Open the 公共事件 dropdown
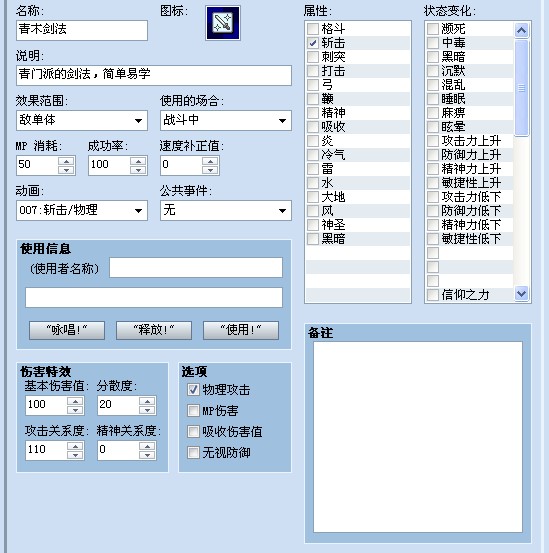The width and height of the screenshot is (549, 553). [x=226, y=211]
